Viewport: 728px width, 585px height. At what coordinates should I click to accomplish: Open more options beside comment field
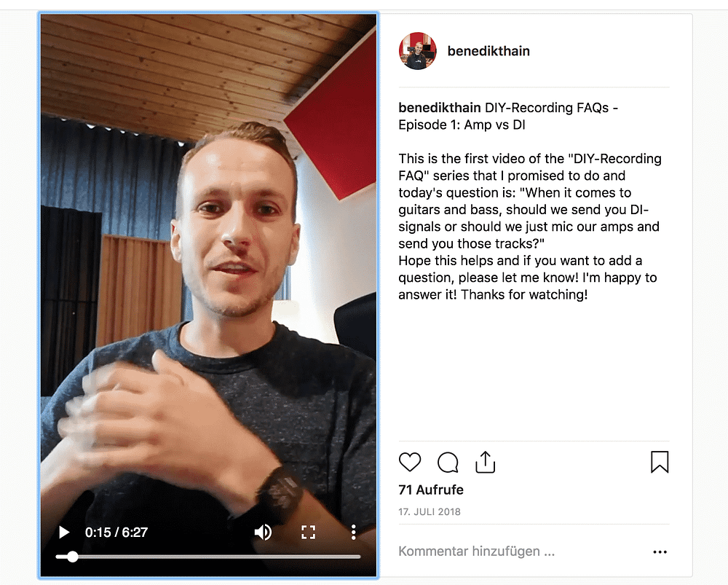(x=660, y=552)
